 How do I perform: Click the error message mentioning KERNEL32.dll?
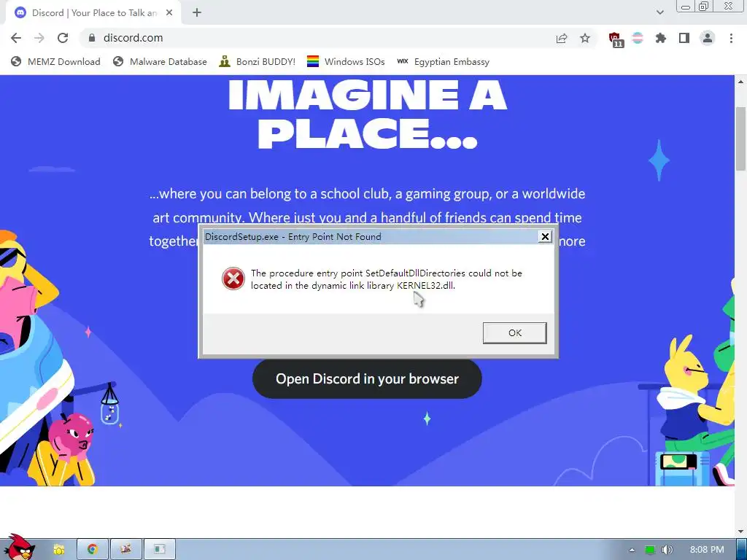pyautogui.click(x=387, y=279)
